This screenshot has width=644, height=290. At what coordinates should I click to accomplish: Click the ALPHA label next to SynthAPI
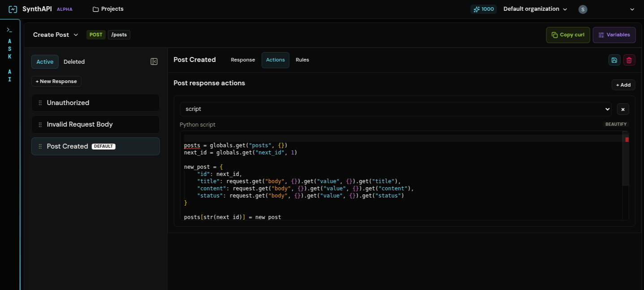tap(65, 9)
